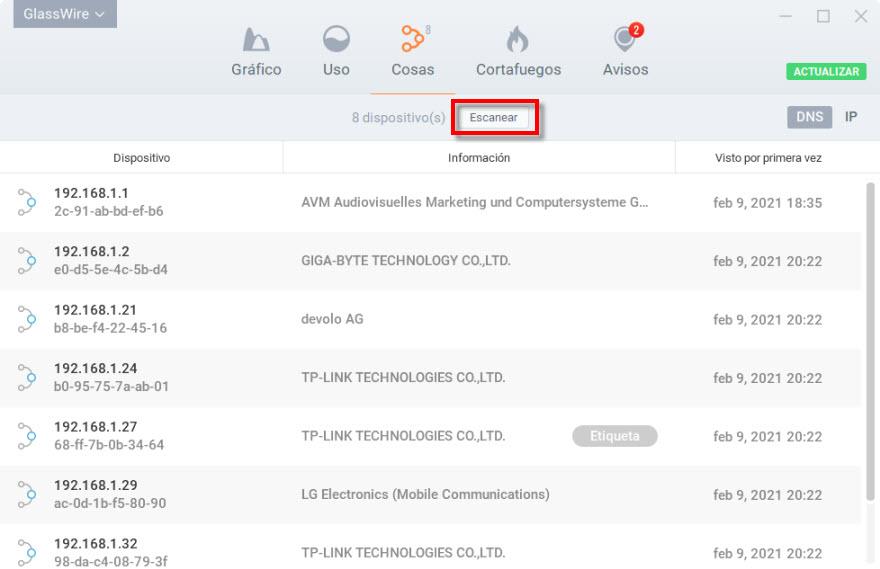The height and width of the screenshot is (569, 880).
Task: Select IP address 192.168.1.27
Action: 95,426
